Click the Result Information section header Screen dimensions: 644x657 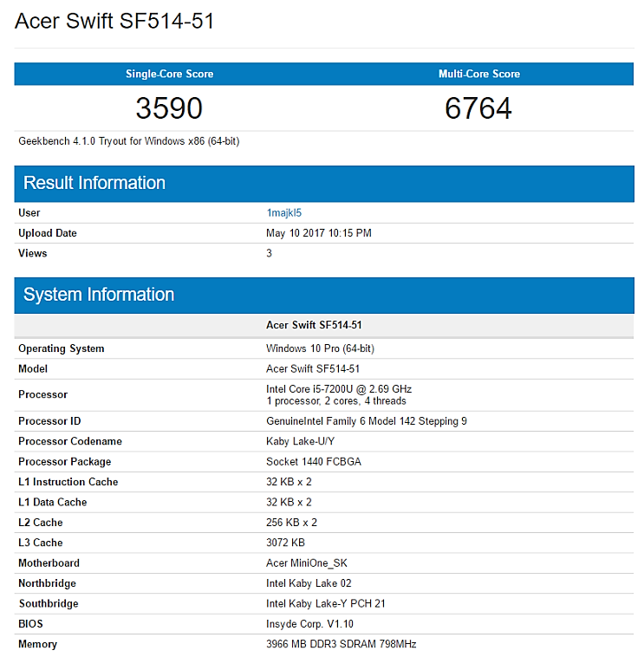(94, 183)
